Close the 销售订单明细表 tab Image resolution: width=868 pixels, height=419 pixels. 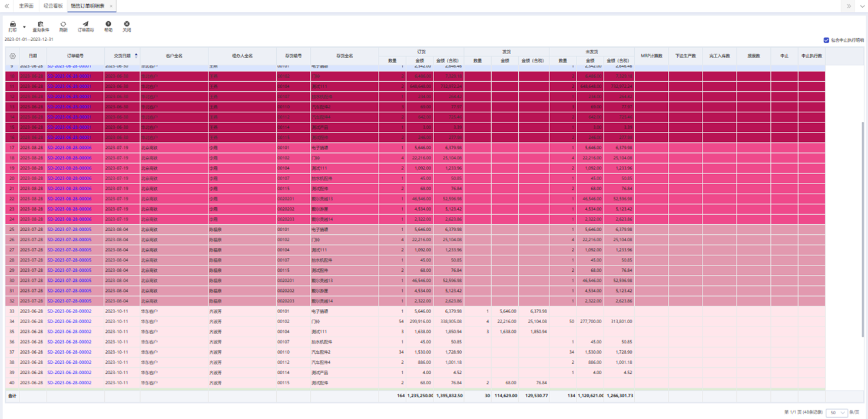coord(111,6)
